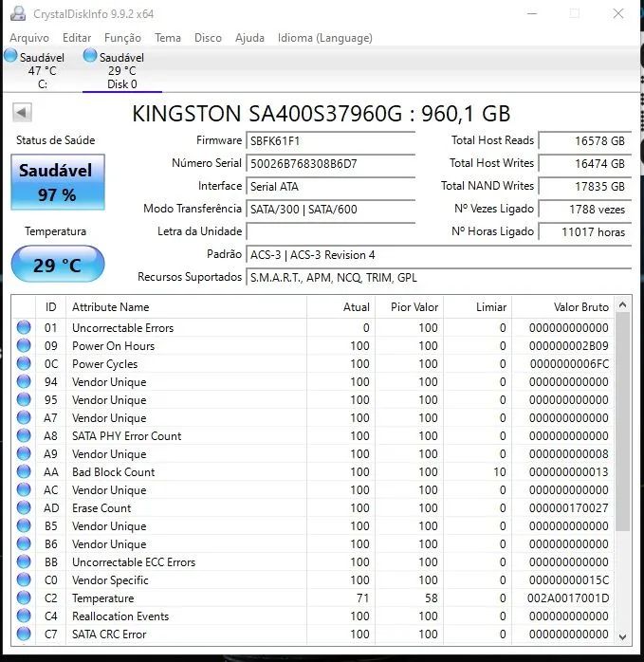The width and height of the screenshot is (644, 662).
Task: Click status icon of Uncorrectable Errors row
Action: tap(24, 327)
